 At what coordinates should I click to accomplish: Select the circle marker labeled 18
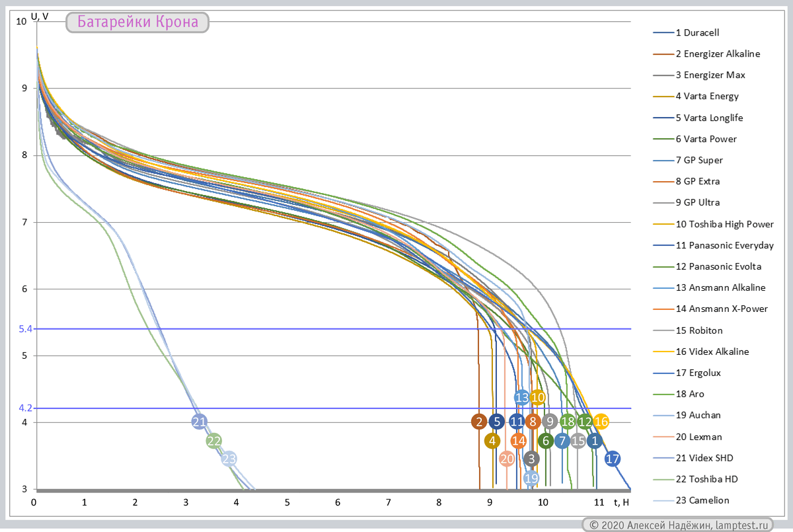click(x=568, y=422)
